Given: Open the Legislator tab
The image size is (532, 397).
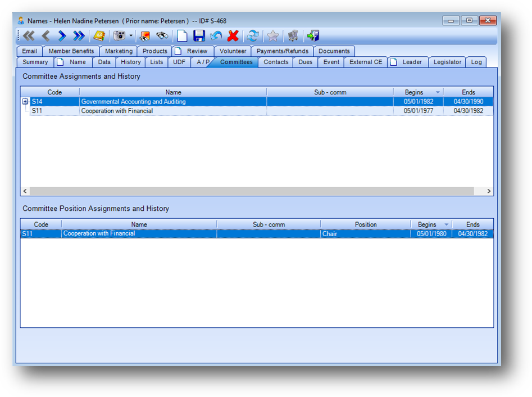Looking at the screenshot, I should [x=447, y=62].
